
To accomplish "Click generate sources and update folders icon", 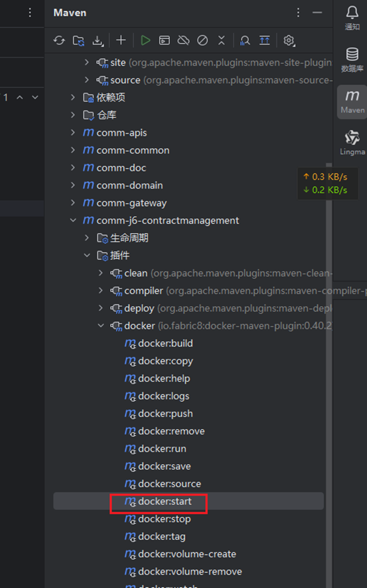I will click(x=78, y=40).
